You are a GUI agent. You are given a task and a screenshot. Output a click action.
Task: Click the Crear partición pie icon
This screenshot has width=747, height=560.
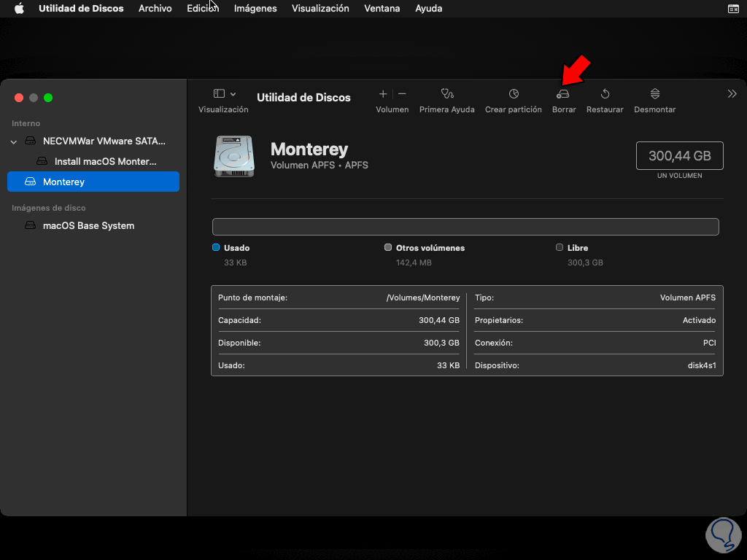coord(514,94)
